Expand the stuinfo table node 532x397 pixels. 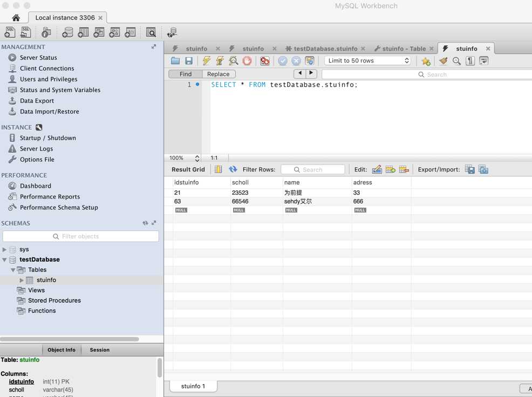tap(22, 280)
